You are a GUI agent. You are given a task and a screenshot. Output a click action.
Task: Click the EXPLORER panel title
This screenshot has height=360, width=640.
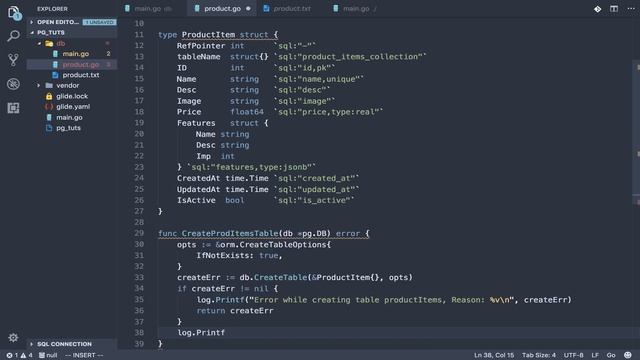click(x=52, y=9)
